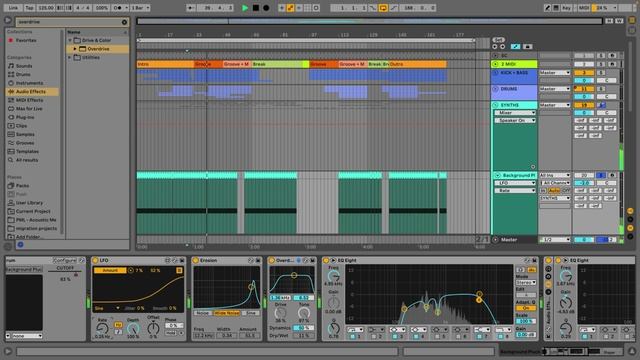
Task: Toggle Automation Mode icon above tracks
Action: click(x=516, y=47)
